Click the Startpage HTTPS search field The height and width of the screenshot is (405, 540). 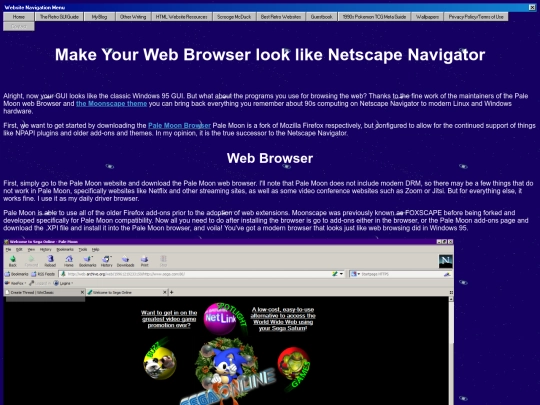point(402,274)
